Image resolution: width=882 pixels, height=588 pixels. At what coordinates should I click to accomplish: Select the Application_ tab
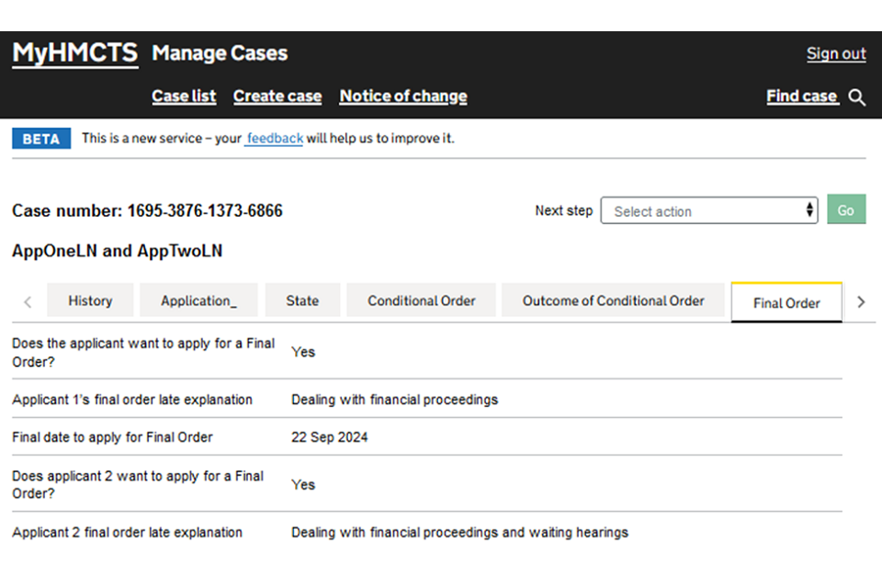198,300
